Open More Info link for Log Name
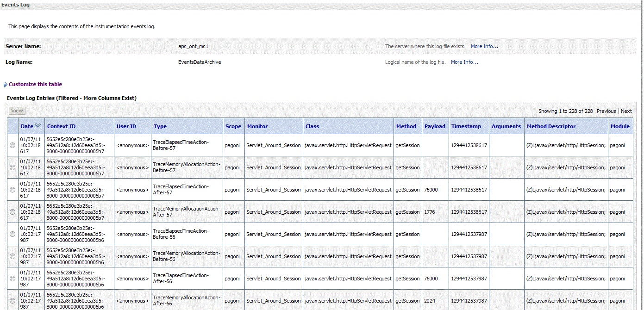 pyautogui.click(x=464, y=62)
